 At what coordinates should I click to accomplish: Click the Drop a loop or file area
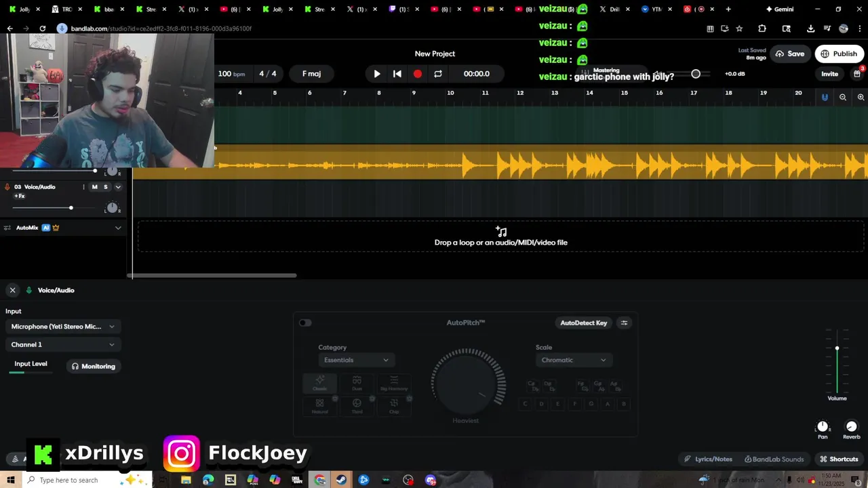point(501,237)
